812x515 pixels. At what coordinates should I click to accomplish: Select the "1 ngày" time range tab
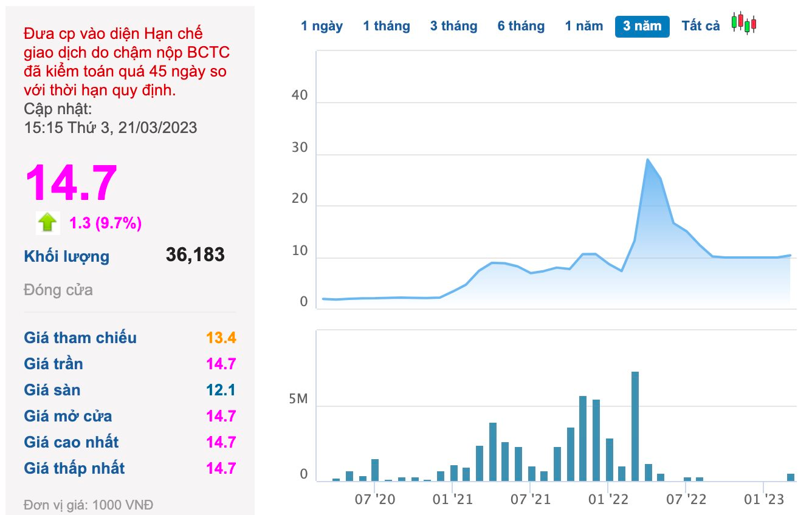(x=322, y=26)
